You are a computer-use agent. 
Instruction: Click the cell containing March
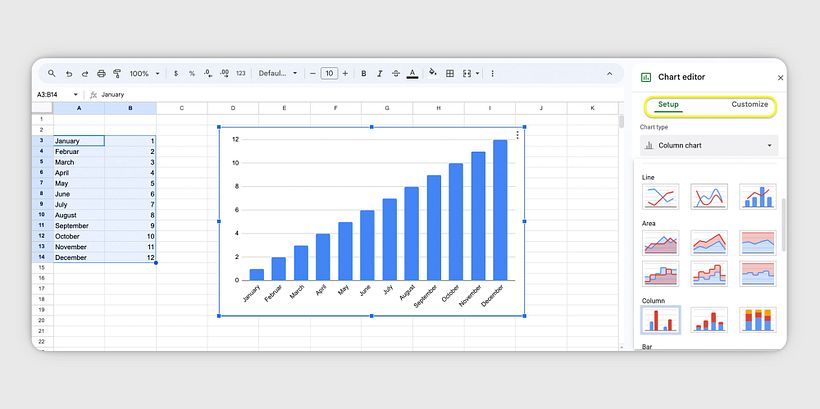pos(79,162)
